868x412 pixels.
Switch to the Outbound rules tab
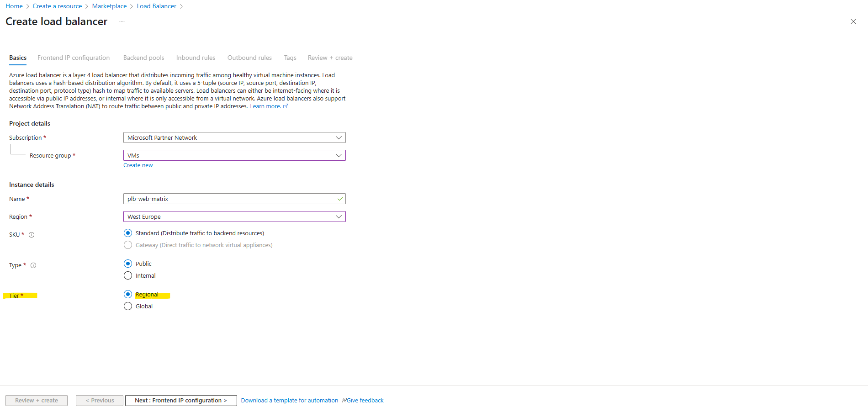tap(249, 58)
